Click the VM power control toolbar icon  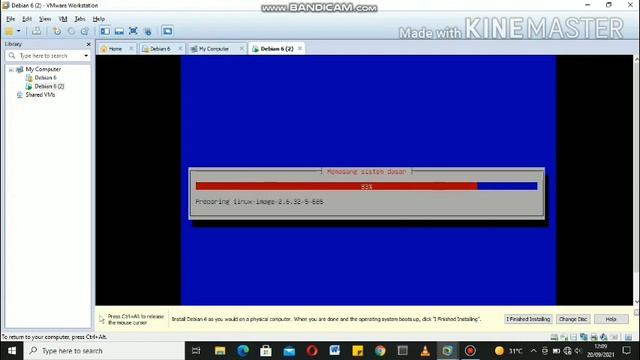9,31
